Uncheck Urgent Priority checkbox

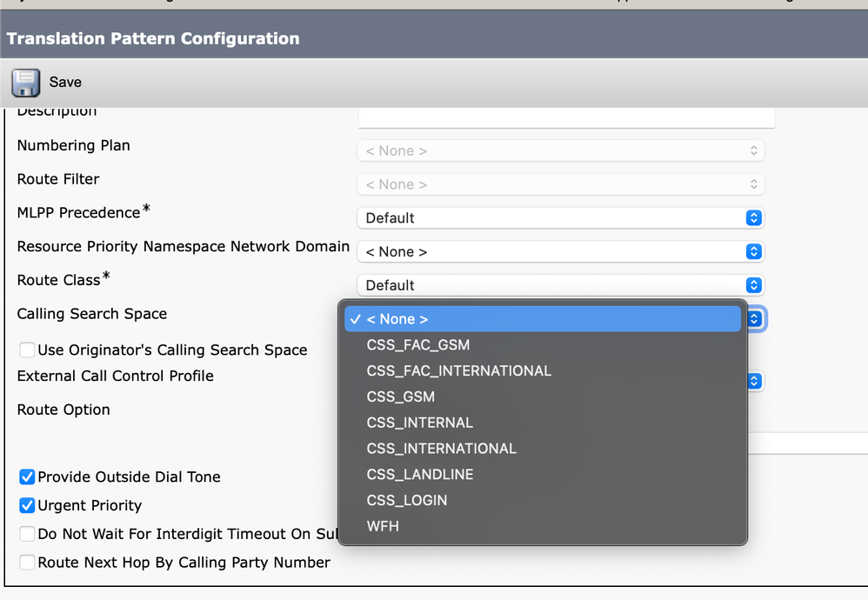click(27, 505)
